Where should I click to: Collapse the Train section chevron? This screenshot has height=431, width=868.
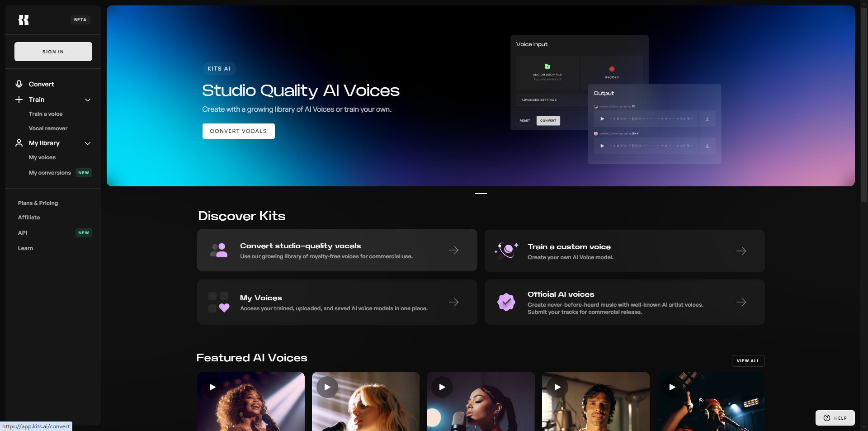pyautogui.click(x=88, y=100)
